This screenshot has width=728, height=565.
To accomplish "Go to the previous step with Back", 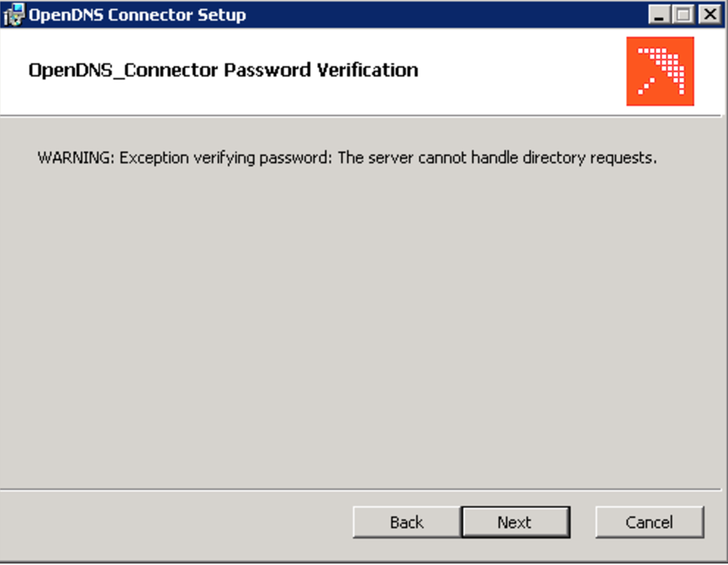I will click(x=407, y=522).
